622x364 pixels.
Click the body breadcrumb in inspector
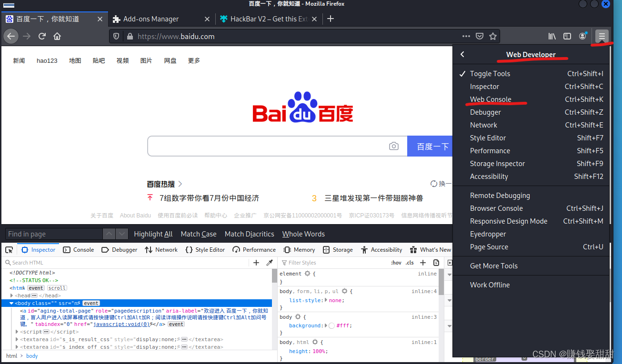pos(32,356)
